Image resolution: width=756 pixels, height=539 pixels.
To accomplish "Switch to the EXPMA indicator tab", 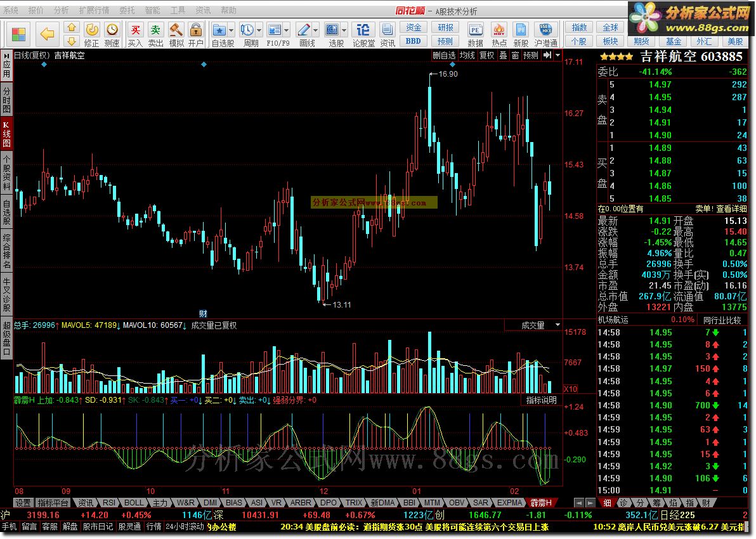I will tap(510, 503).
